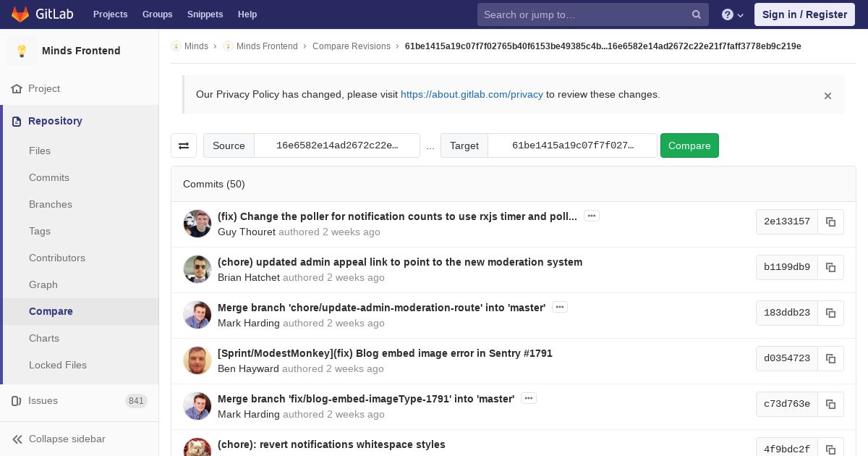Open Minds Frontend breadcrumb link

267,46
